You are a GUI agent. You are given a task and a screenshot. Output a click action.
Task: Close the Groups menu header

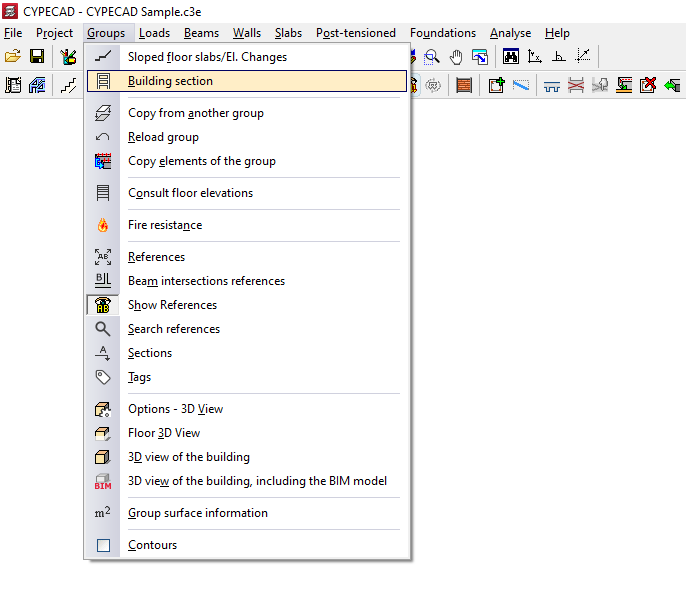[106, 33]
